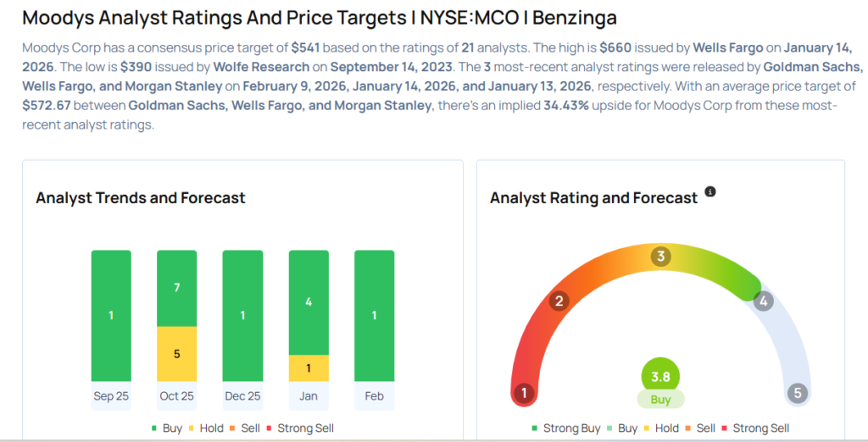Image resolution: width=868 pixels, height=442 pixels.
Task: Select the Sep 25 green bar
Action: 111,316
